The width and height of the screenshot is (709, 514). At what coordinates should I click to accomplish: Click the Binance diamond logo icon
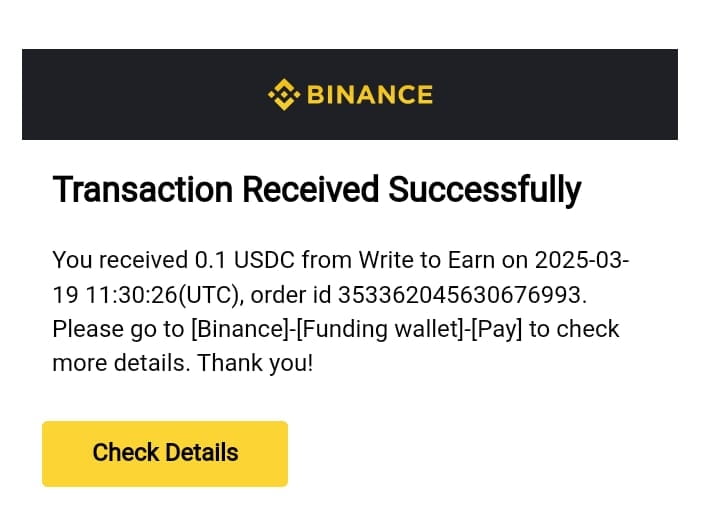283,95
